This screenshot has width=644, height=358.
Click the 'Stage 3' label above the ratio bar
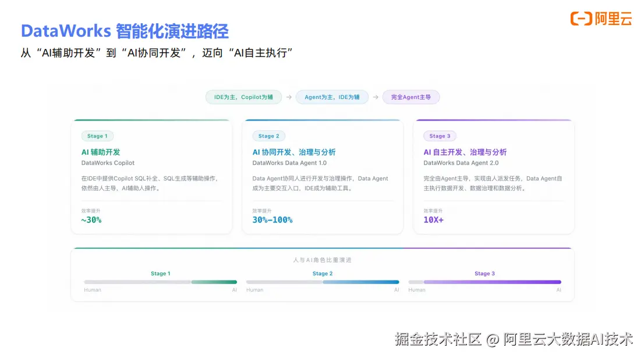pos(484,274)
